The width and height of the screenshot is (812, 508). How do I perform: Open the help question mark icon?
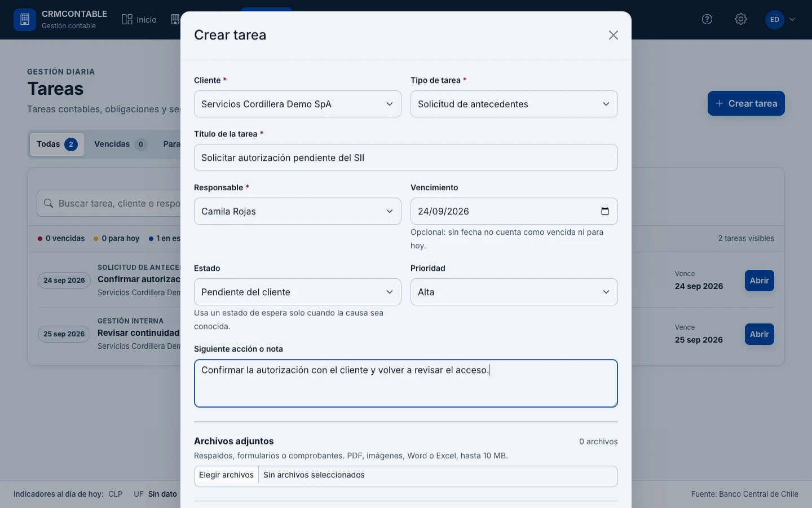[707, 20]
